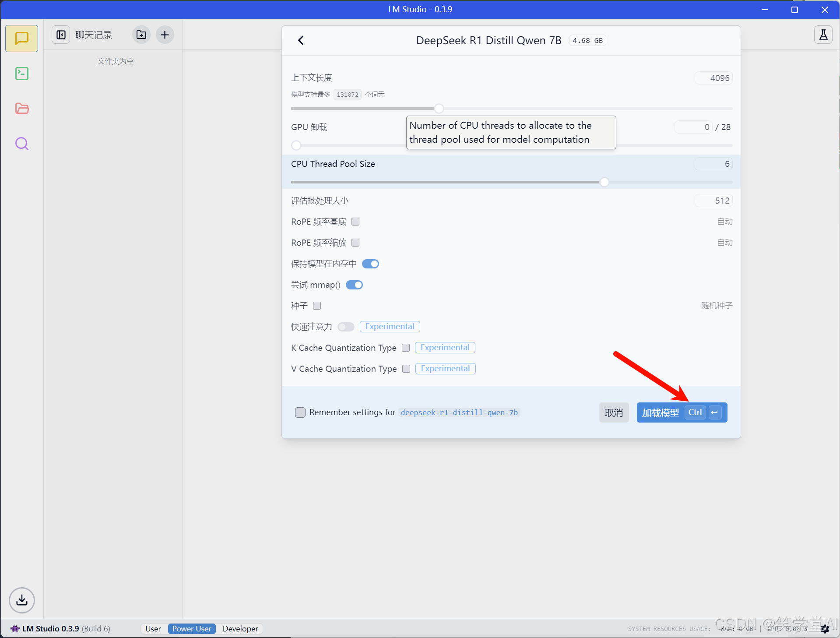
Task: Click 加载模型 to load the model
Action: pyautogui.click(x=682, y=412)
